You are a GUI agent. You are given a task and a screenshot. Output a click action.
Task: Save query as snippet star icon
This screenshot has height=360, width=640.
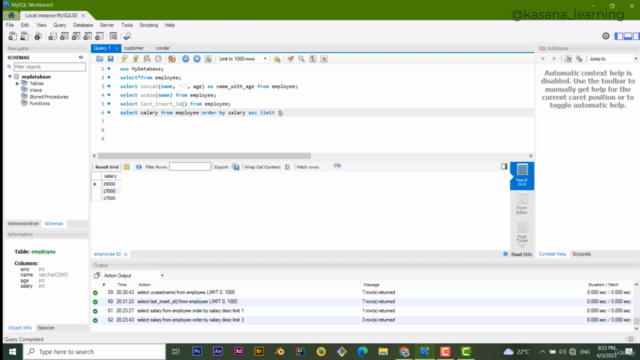[277, 59]
